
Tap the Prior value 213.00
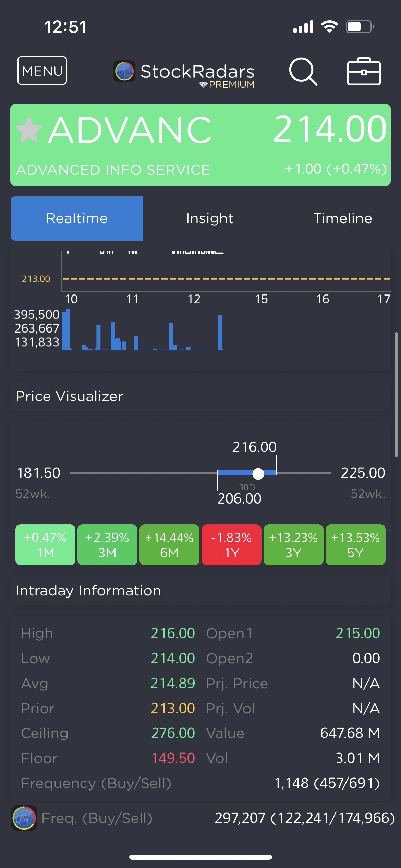coord(173,708)
